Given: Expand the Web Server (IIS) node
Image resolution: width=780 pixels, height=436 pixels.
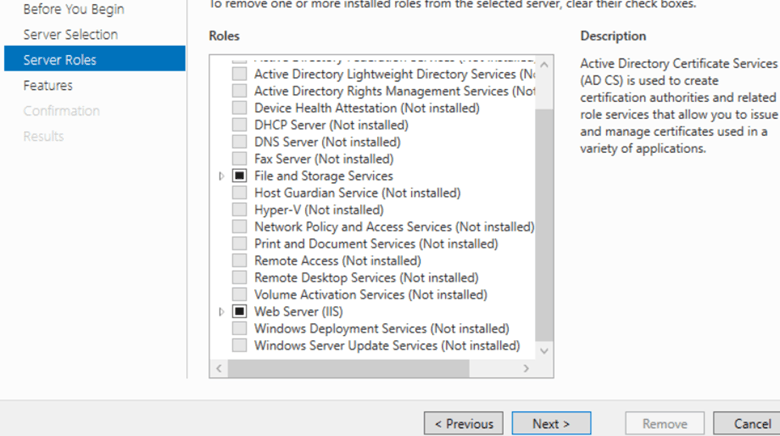Looking at the screenshot, I should coord(221,312).
